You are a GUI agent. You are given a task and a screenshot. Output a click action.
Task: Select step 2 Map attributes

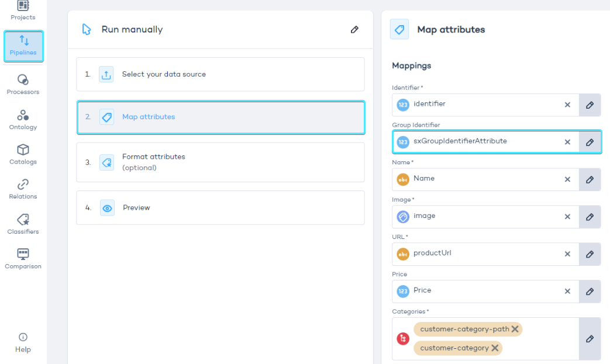[x=220, y=117]
